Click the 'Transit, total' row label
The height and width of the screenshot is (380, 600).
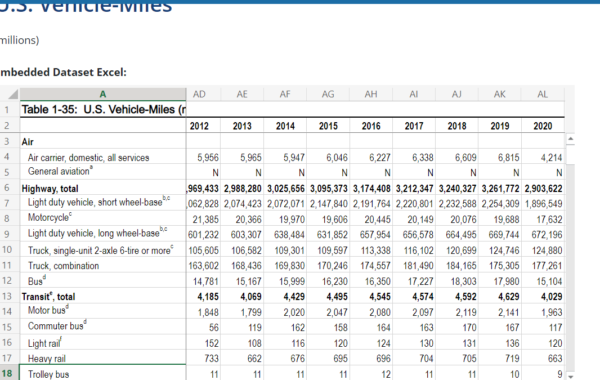coord(48,296)
